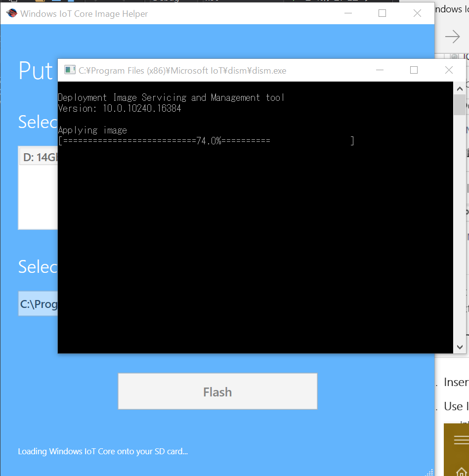Open the hamburger menu in the background window
Screen dimensions: 469x476
(461, 440)
